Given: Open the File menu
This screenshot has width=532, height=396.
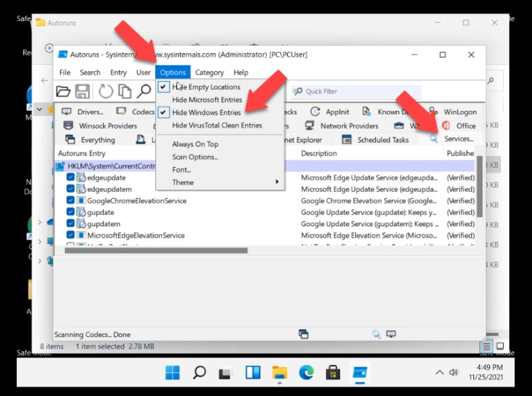Looking at the screenshot, I should coord(65,72).
